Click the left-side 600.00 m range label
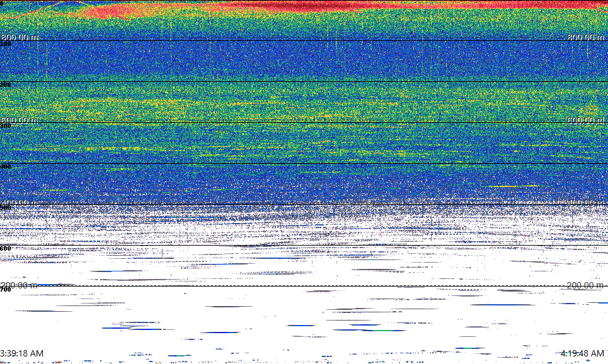This screenshot has width=608, height=364. tap(20, 120)
